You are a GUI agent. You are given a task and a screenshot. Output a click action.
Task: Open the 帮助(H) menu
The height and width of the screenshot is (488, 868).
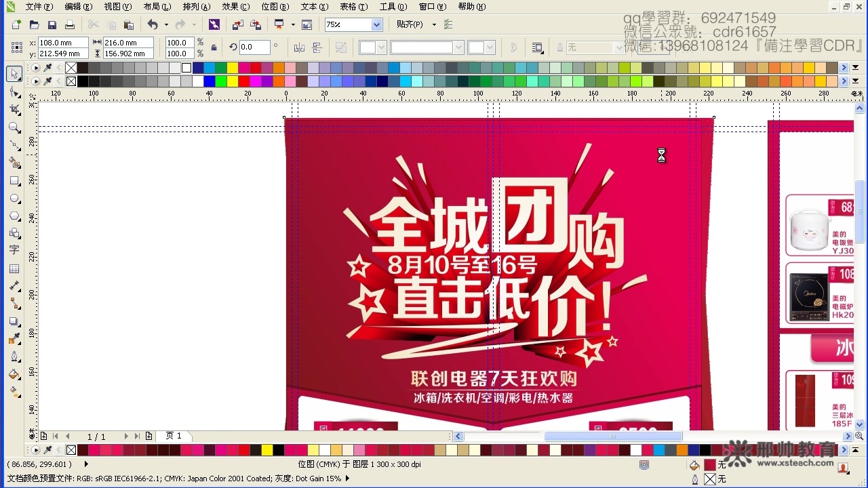[x=472, y=7]
